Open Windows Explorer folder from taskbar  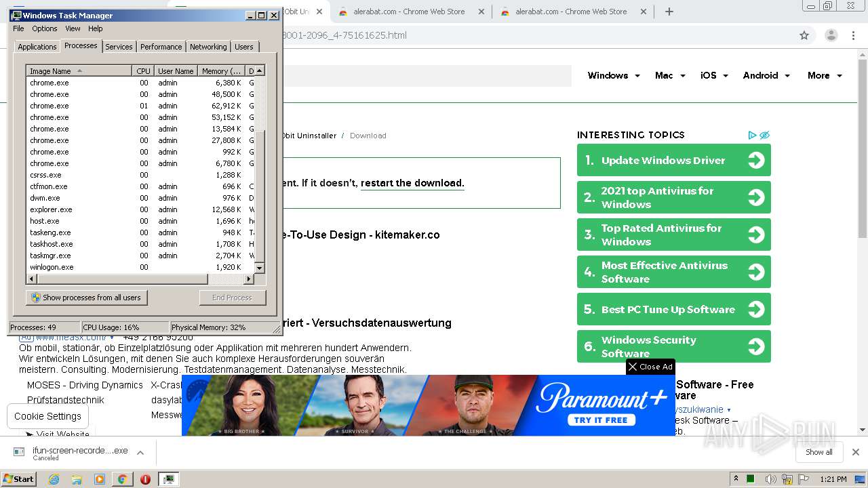(77, 479)
